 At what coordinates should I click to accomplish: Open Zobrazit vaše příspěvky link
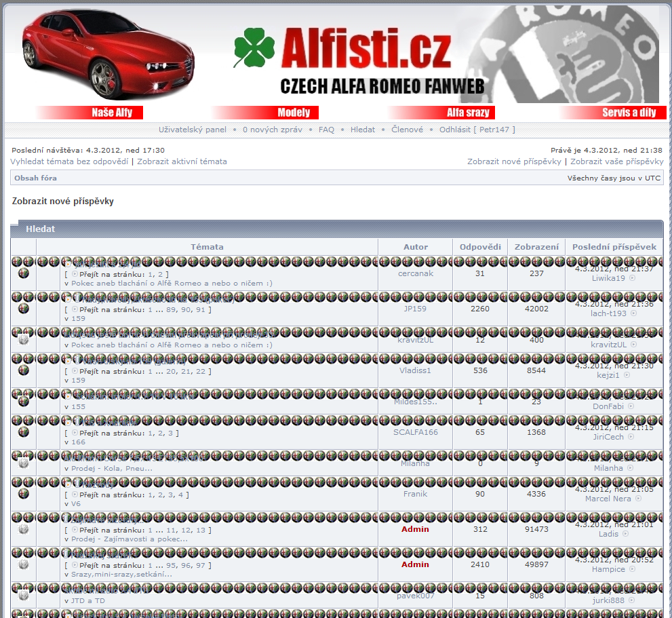coord(616,161)
